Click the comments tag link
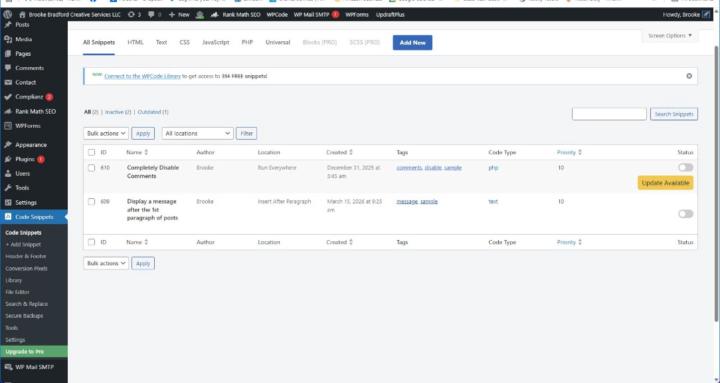The width and height of the screenshot is (720, 383). pos(409,168)
